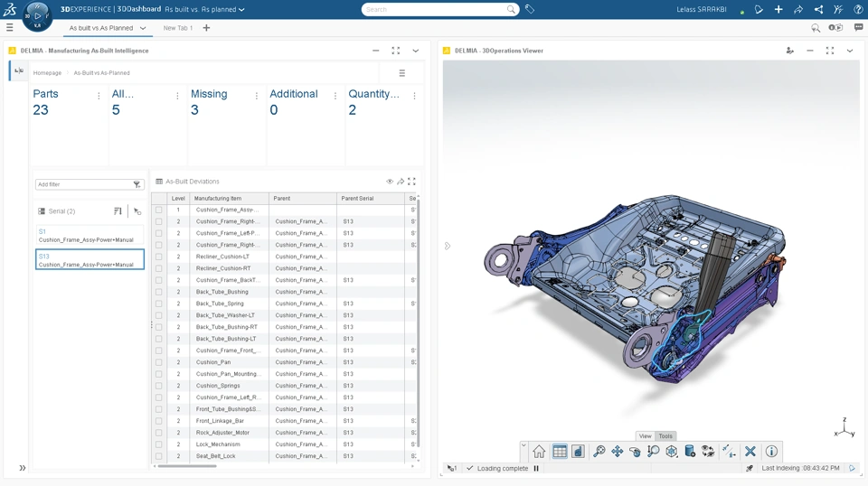The width and height of the screenshot is (868, 486).
Task: Click the share arrow in As-Built Deviations header
Action: (x=401, y=182)
